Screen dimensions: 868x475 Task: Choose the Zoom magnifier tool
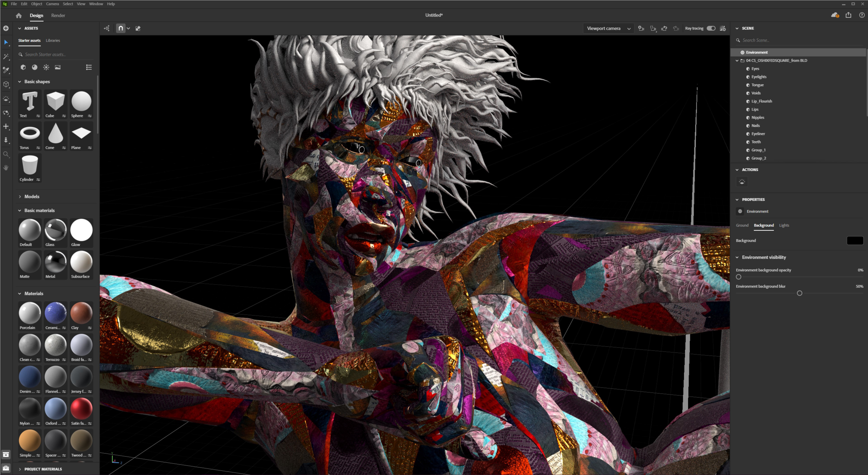click(x=6, y=154)
